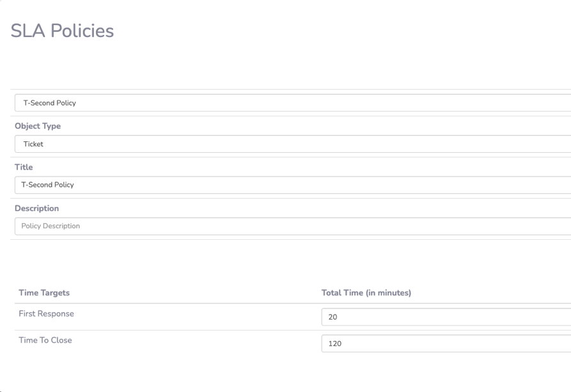Click the 'Ticket' value text in Object Type
The height and width of the screenshot is (392, 571).
point(33,144)
